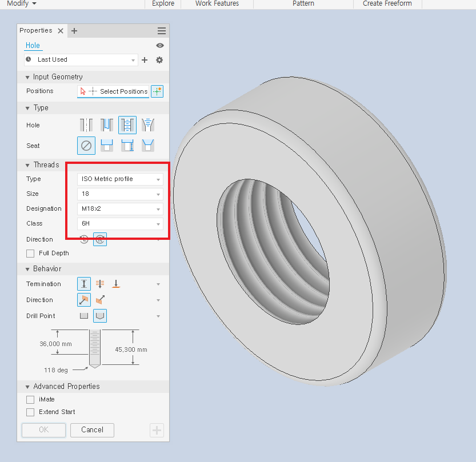Select Through All termination icon
Viewport: 476px width, 462px height.
pyautogui.click(x=100, y=284)
